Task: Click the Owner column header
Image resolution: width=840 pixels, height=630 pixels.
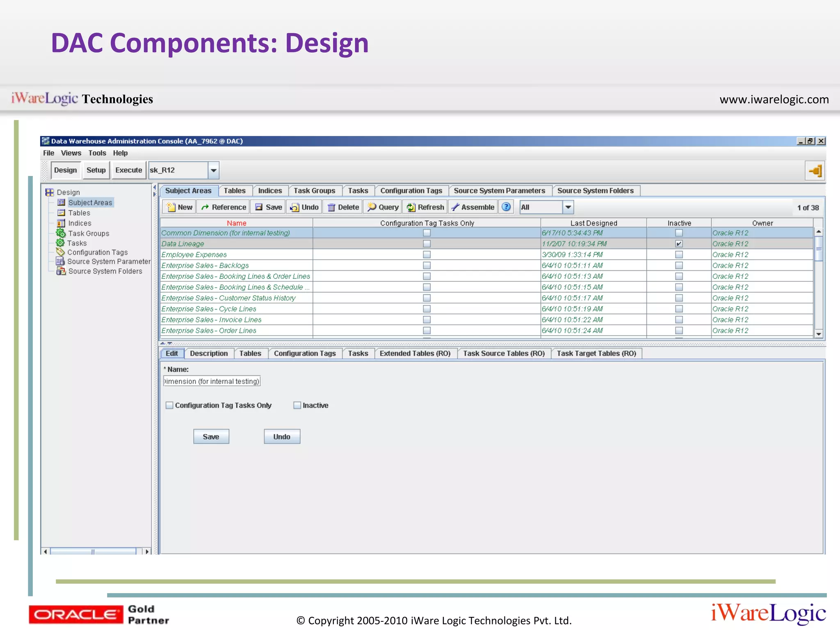Action: (x=762, y=223)
